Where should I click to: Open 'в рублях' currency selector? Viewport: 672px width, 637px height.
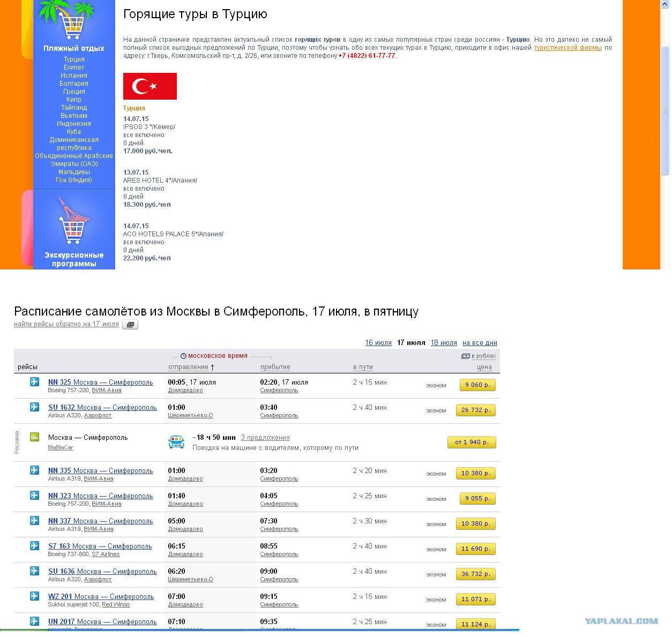[484, 356]
